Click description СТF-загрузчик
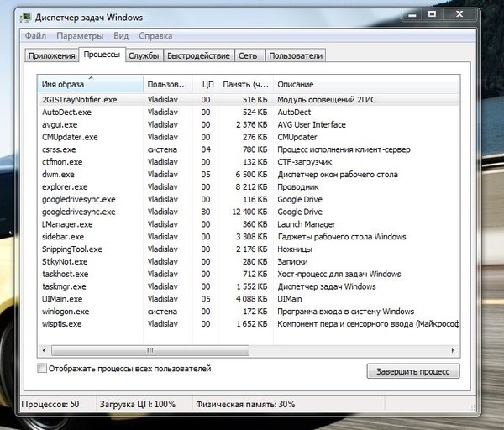The width and height of the screenshot is (504, 430). (x=305, y=162)
